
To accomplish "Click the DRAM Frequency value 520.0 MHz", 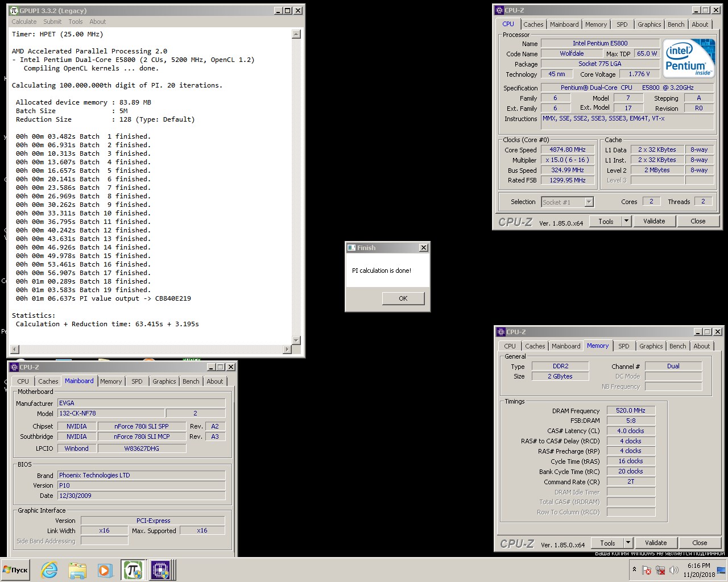I will click(631, 410).
